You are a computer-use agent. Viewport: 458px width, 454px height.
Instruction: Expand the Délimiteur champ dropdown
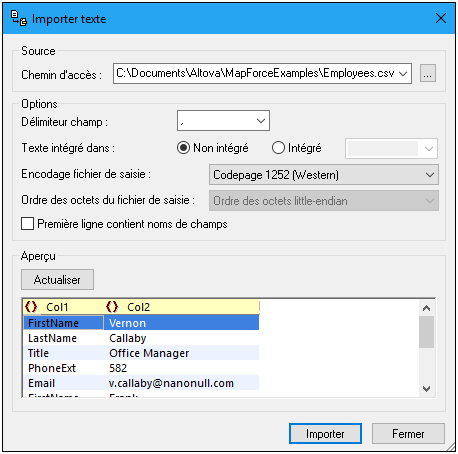click(x=261, y=121)
